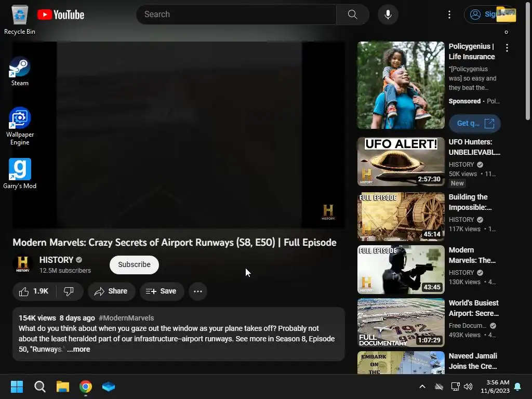Screen dimensions: 532x399
Task: Open Policygenius ad options menu
Action: point(507,48)
